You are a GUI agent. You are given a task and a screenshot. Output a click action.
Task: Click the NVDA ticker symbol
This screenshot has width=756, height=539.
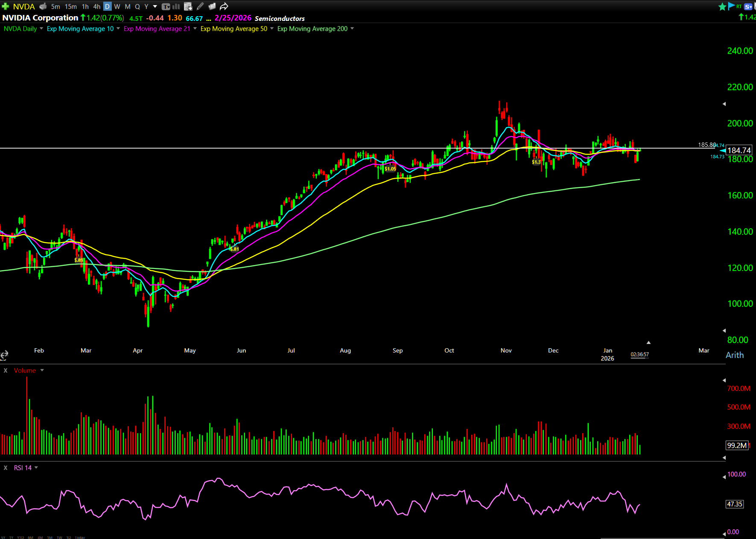click(x=24, y=6)
